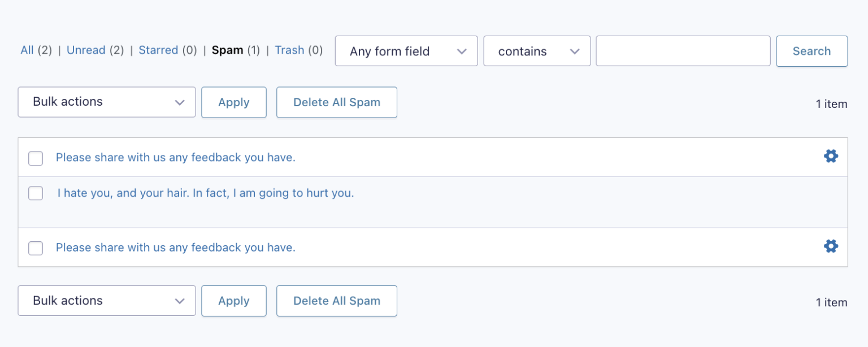868x347 pixels.
Task: Filter entries by Unread status
Action: (86, 50)
